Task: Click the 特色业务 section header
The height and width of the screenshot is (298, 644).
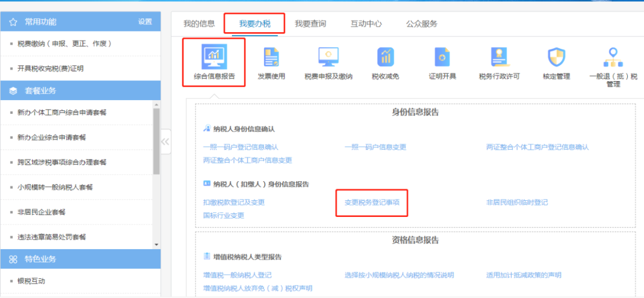Action: tap(80, 259)
